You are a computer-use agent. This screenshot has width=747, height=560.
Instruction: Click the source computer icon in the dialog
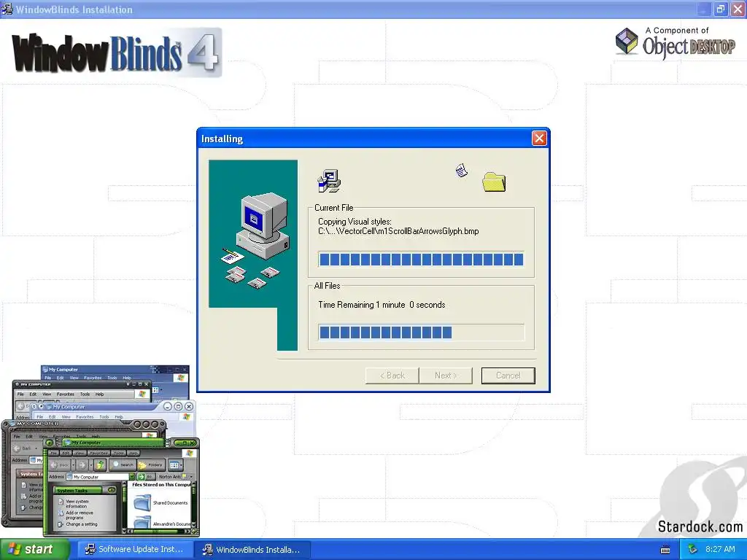coord(329,181)
